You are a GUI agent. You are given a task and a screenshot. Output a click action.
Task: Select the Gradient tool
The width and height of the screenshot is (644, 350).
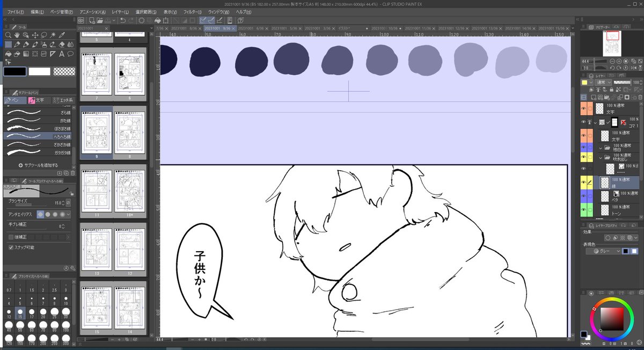click(26, 54)
